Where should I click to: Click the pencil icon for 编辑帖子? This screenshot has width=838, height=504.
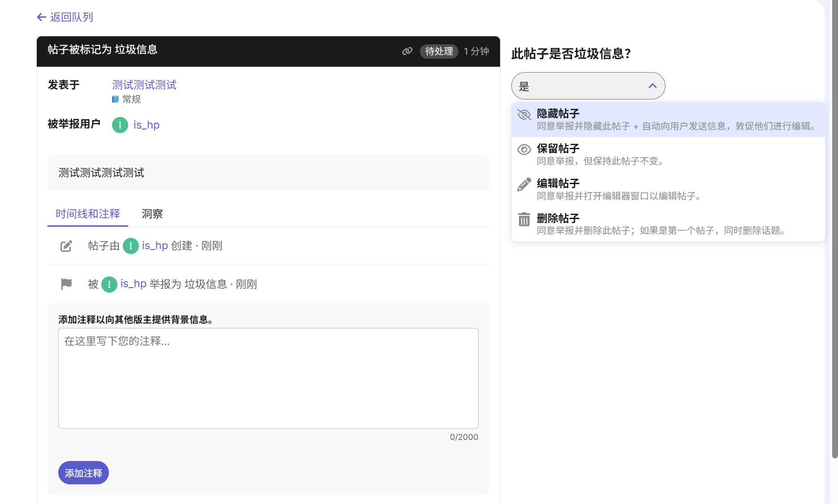coord(524,184)
